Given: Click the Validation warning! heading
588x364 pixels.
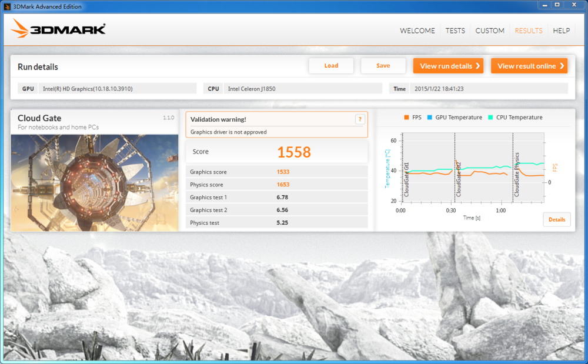Looking at the screenshot, I should pos(218,119).
